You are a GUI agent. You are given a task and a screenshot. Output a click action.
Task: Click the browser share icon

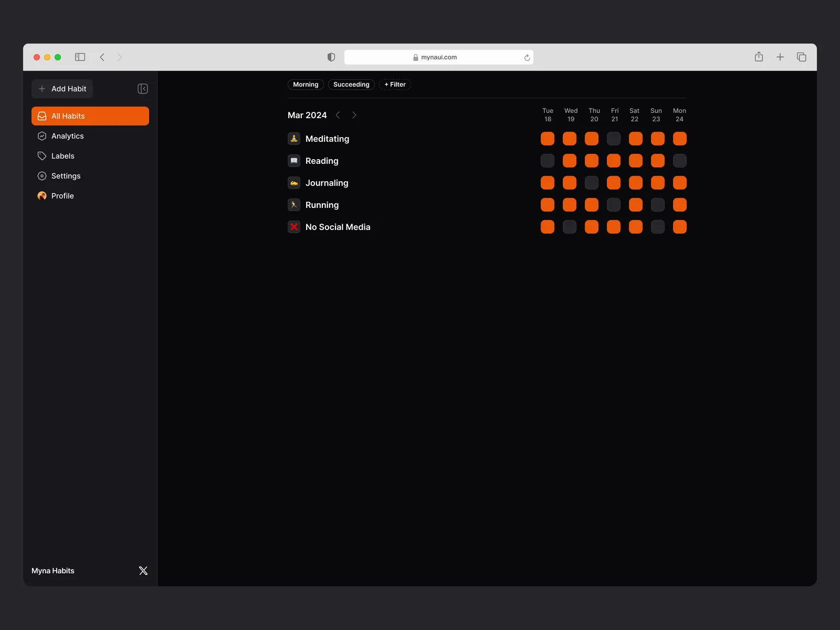pyautogui.click(x=759, y=57)
